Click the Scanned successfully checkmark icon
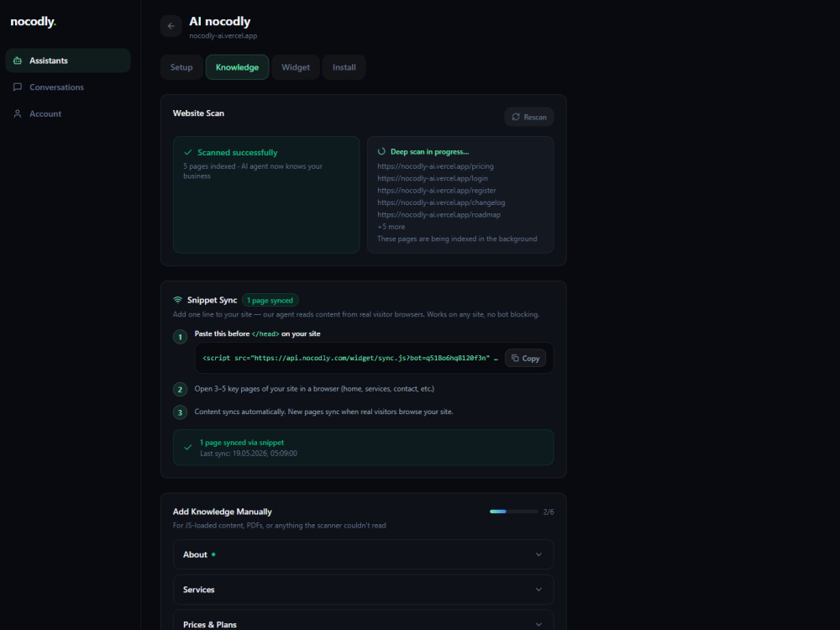 tap(188, 152)
